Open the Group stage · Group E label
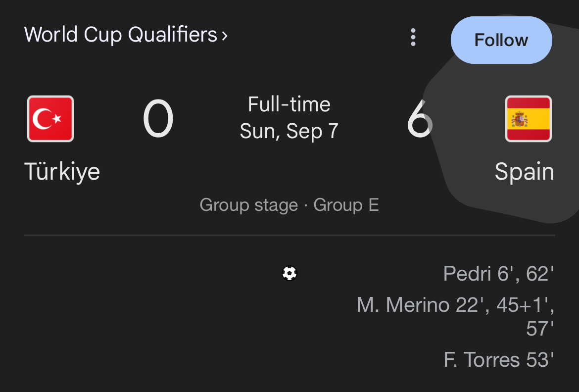 click(x=289, y=205)
